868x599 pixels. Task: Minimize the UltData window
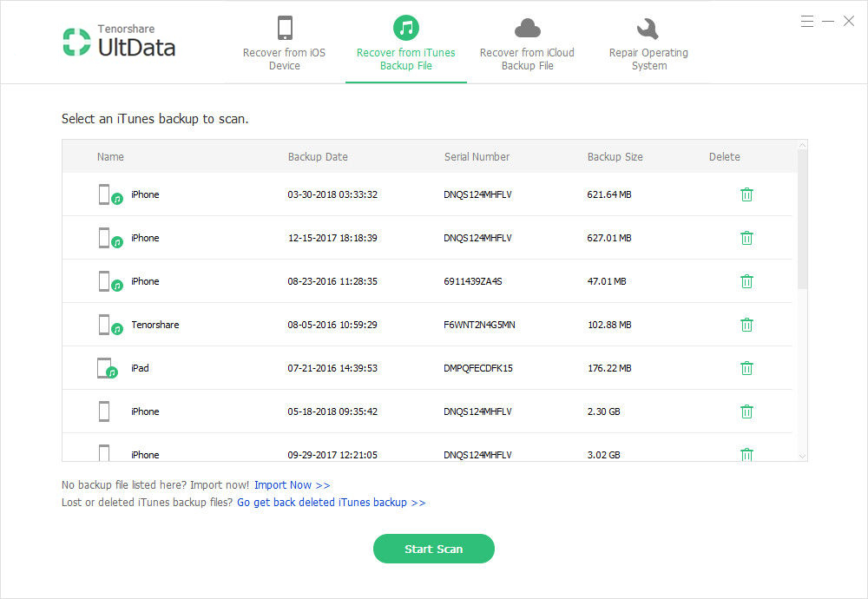point(827,22)
